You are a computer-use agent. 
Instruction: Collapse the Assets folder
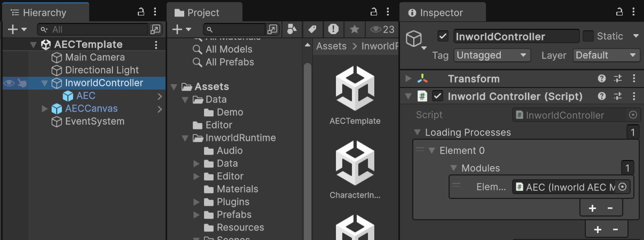175,86
